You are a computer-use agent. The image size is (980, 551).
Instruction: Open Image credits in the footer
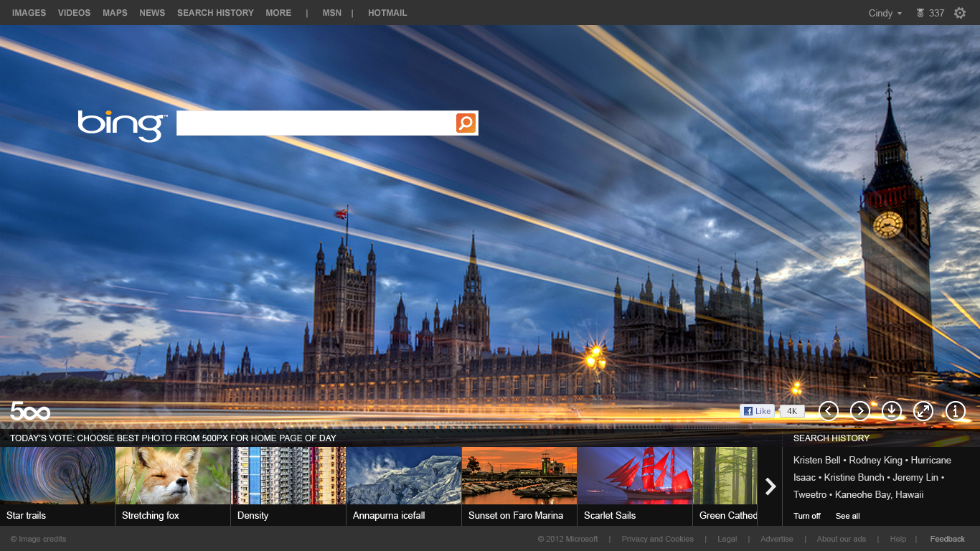click(x=38, y=539)
